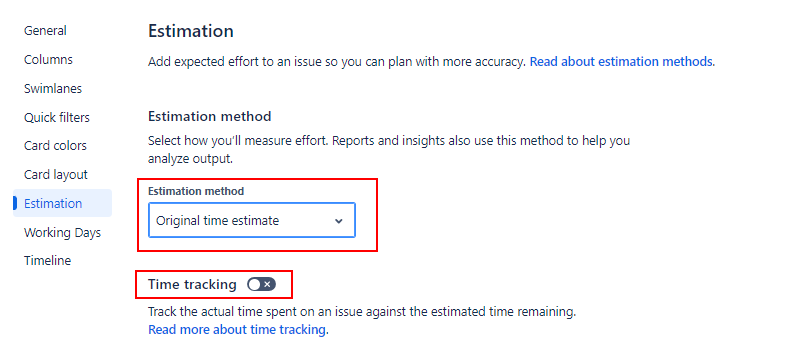This screenshot has width=791, height=364.
Task: Click the Estimation page title heading
Action: coord(191,31)
